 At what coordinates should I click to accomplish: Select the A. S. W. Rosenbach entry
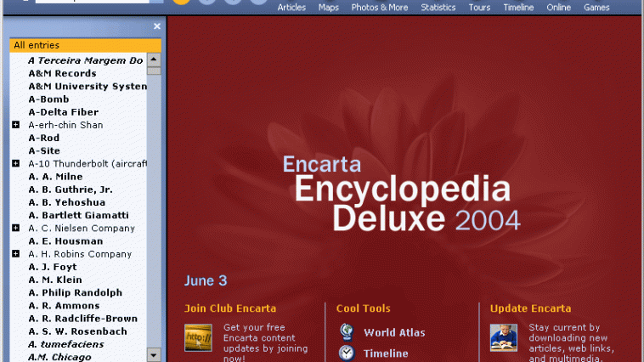click(77, 331)
